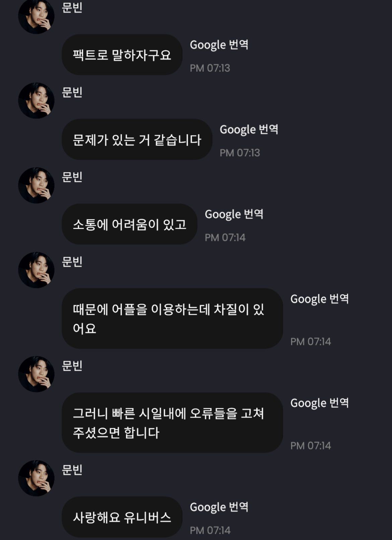Select the '그러니 빠른 시일내에 오류들을 고쳐주셨으면 합니다' bubble
The height and width of the screenshot is (540, 392).
(x=172, y=423)
